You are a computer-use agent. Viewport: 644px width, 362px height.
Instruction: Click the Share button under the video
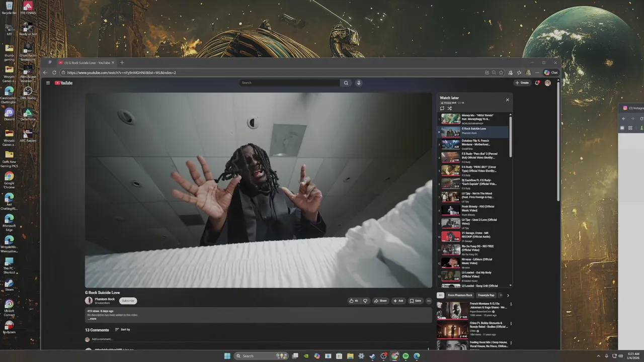click(380, 301)
